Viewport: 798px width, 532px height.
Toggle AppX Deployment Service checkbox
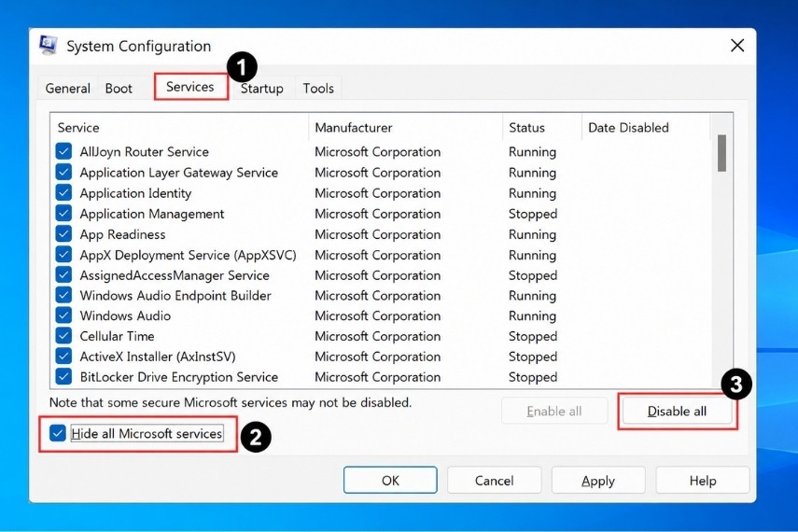(x=63, y=254)
